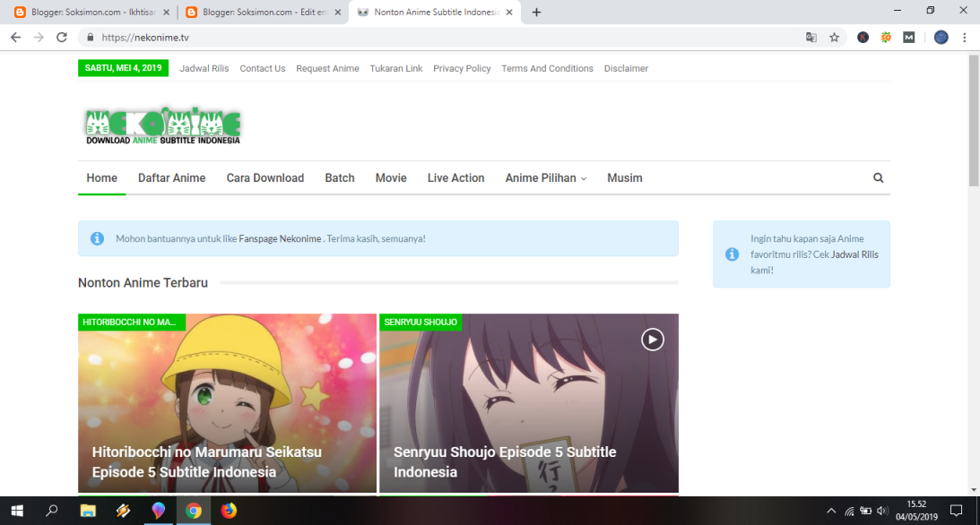Go back to previous page
The image size is (980, 525).
tap(15, 38)
